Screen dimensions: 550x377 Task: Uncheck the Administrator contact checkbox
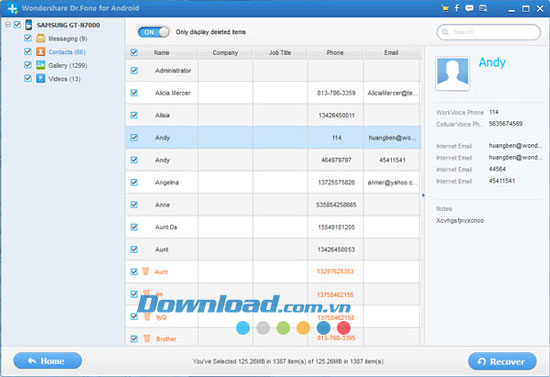134,70
